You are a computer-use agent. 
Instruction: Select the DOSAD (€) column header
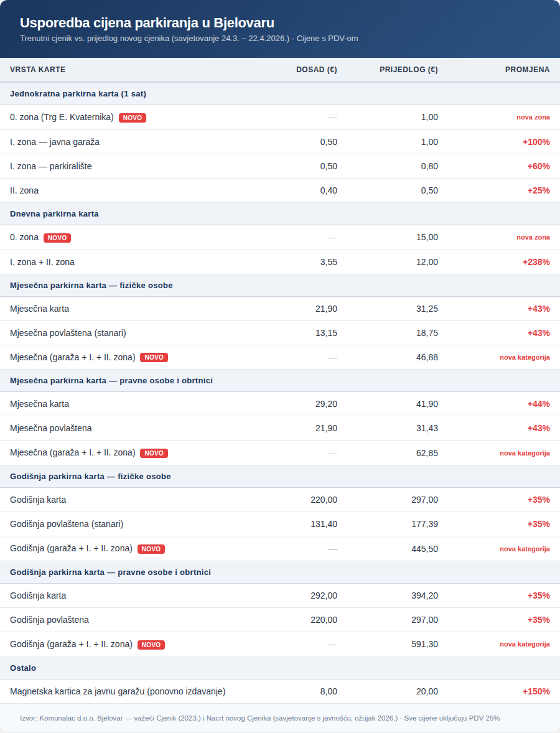click(317, 70)
